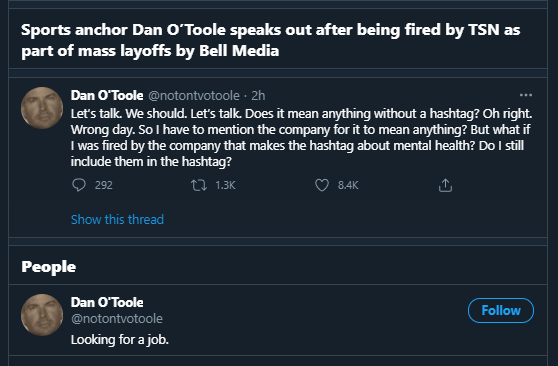
Task: Click Dan O'Toole's avatar under People
Action: pos(42,315)
